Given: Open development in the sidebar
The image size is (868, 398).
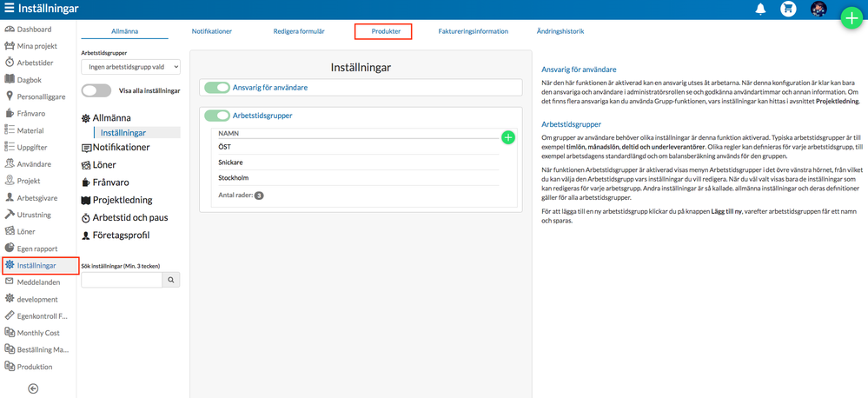Looking at the screenshot, I should 37,300.
